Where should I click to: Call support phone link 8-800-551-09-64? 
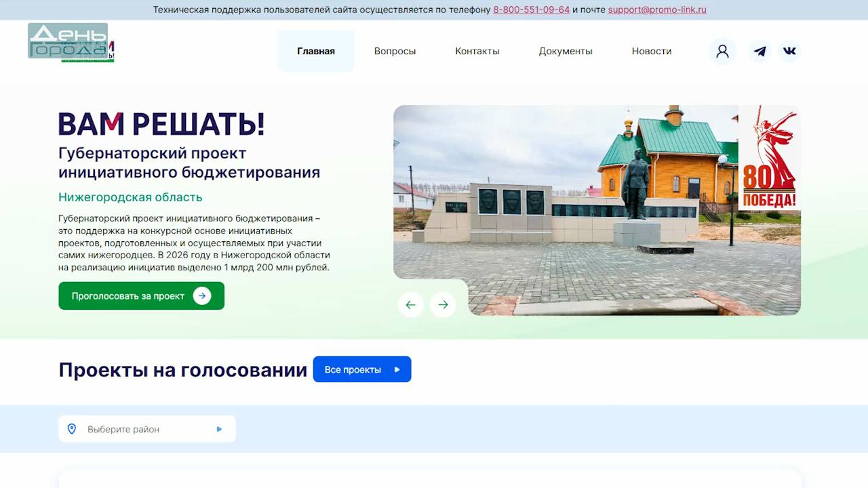(531, 9)
